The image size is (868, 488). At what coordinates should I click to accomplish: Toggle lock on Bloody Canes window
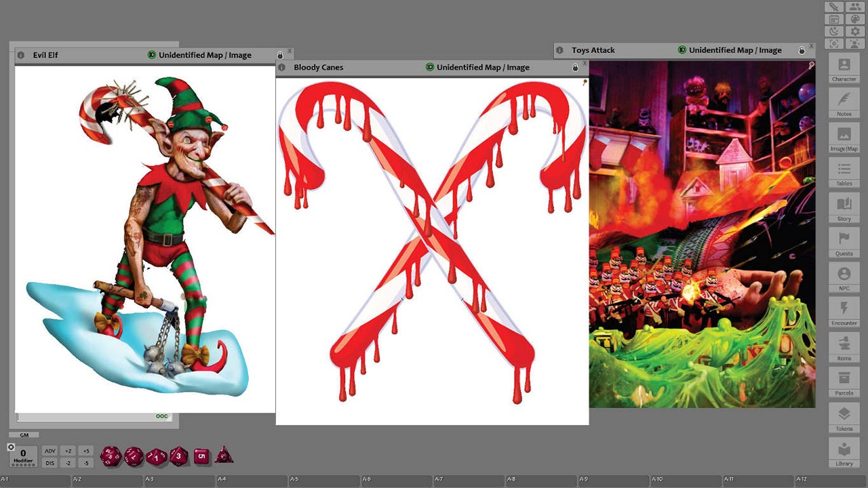click(x=576, y=68)
